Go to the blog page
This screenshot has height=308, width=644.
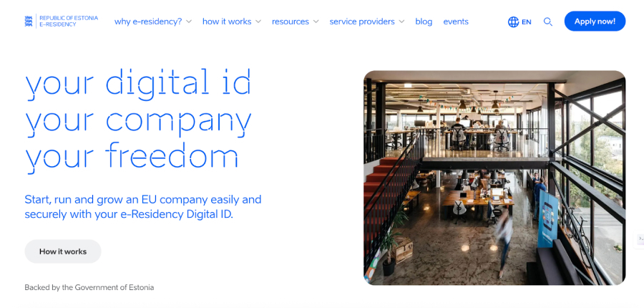[x=424, y=21]
